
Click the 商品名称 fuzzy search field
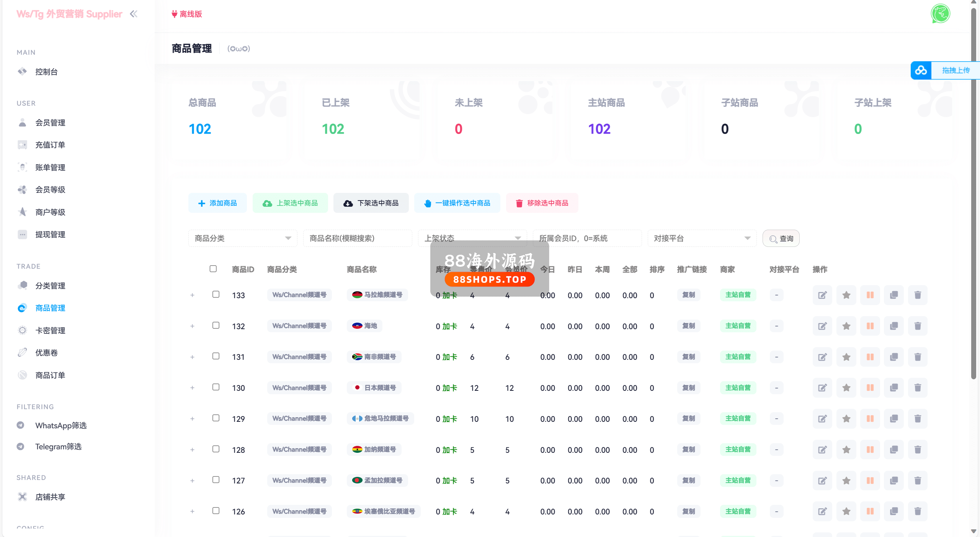point(358,238)
